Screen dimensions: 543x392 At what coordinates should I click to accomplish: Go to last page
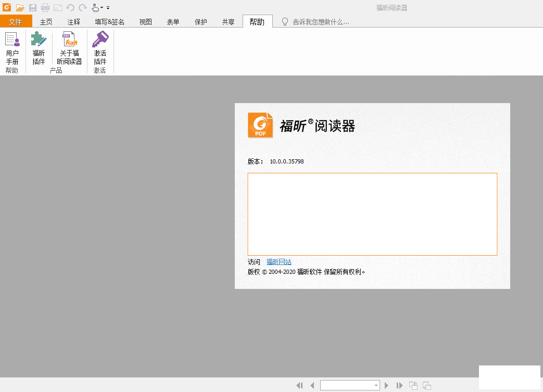[x=399, y=385]
